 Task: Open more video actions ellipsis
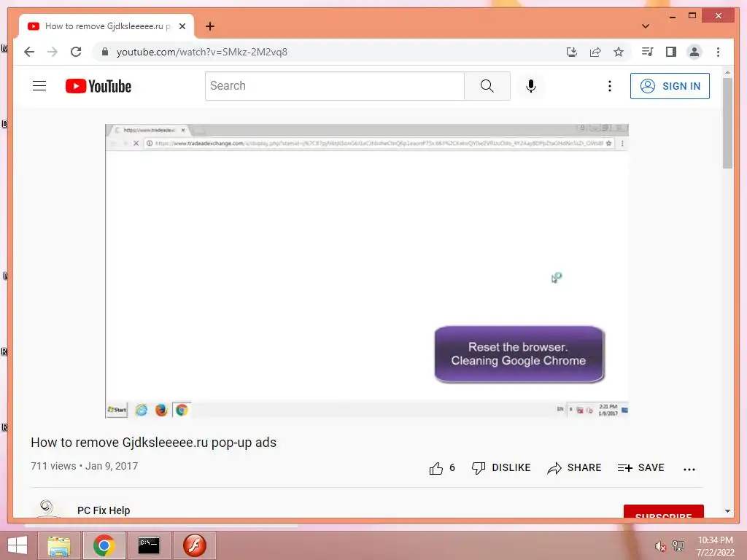(x=689, y=469)
